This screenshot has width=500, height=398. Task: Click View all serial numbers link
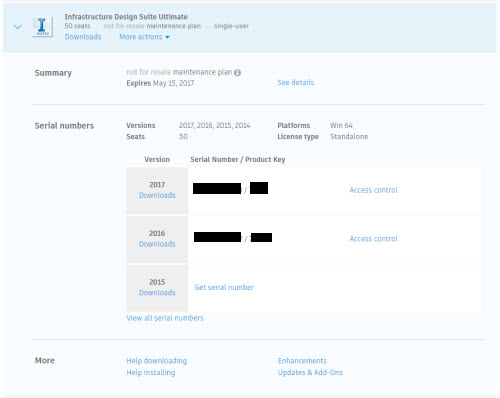[x=165, y=318]
